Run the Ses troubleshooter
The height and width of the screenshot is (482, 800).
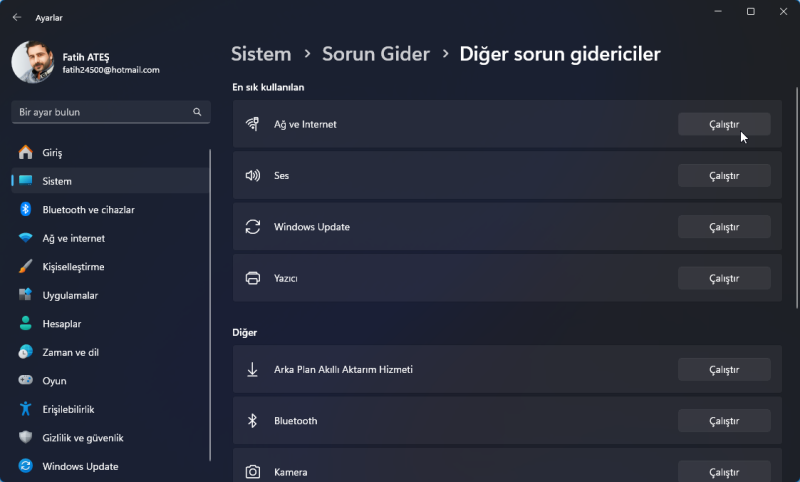pos(724,175)
